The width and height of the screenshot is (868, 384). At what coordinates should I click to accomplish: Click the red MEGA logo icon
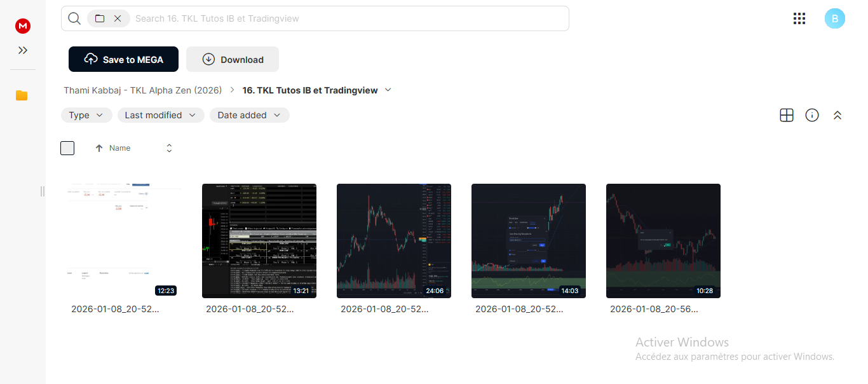coord(23,26)
